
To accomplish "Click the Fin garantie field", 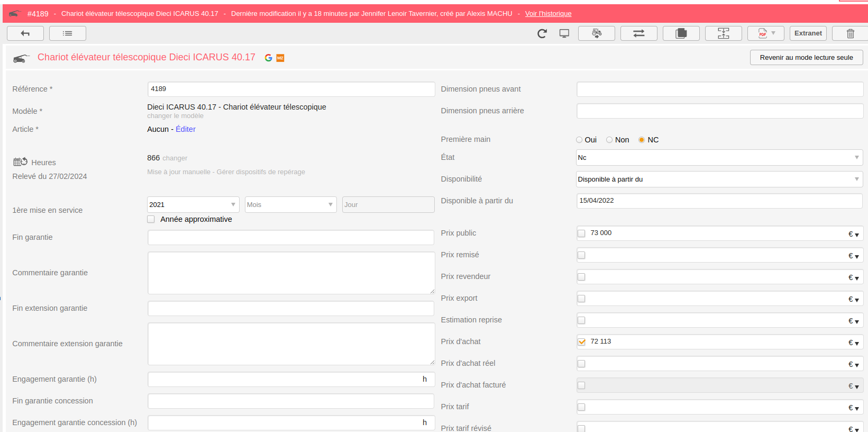I will [x=291, y=237].
